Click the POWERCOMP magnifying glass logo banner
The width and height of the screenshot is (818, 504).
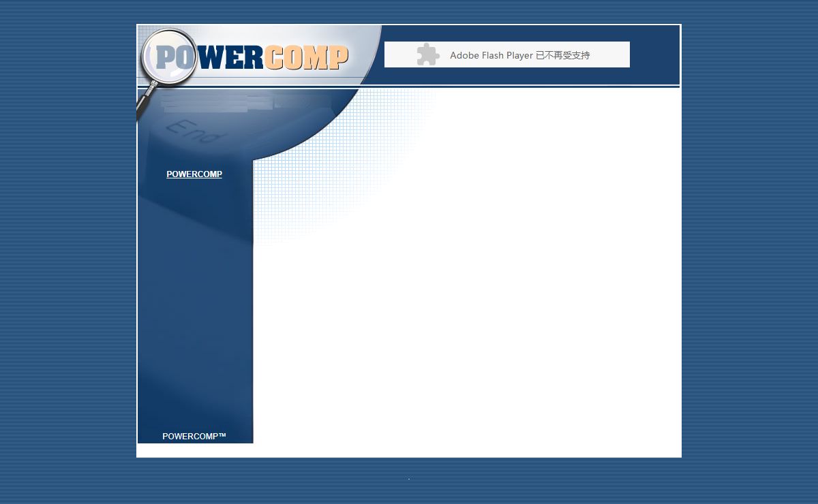260,56
